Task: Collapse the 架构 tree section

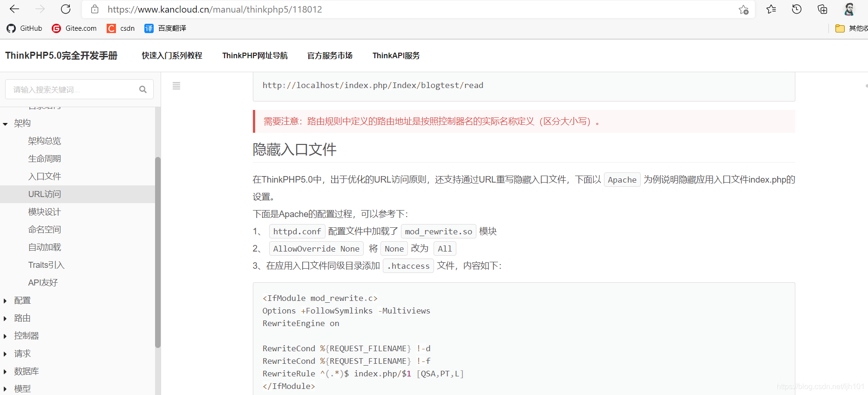Action: pos(6,124)
